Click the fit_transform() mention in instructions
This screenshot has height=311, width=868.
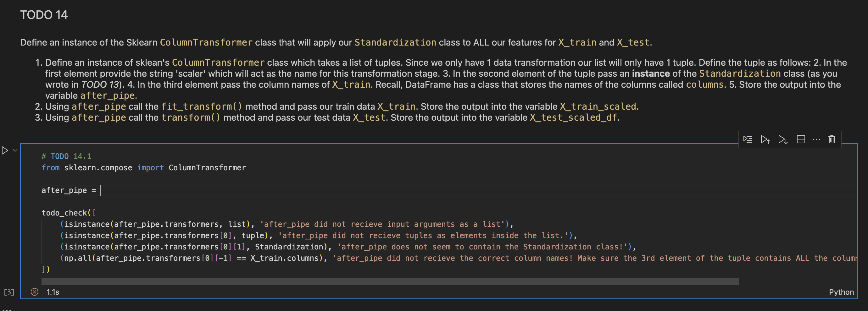point(202,106)
